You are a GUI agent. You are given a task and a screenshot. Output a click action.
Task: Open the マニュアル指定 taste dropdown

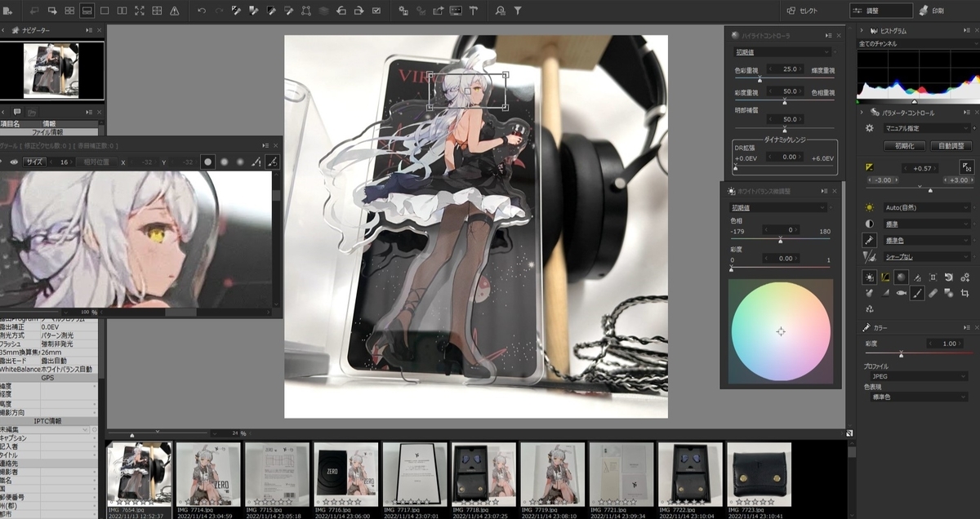[x=927, y=128]
